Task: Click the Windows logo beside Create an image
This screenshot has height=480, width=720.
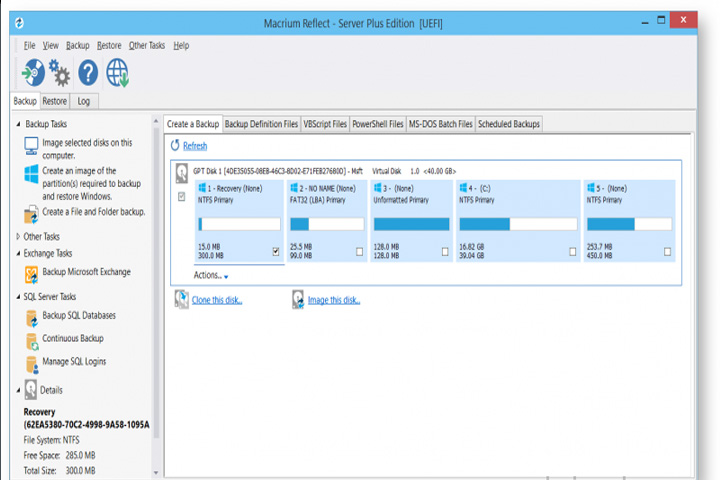Action: tap(31, 175)
